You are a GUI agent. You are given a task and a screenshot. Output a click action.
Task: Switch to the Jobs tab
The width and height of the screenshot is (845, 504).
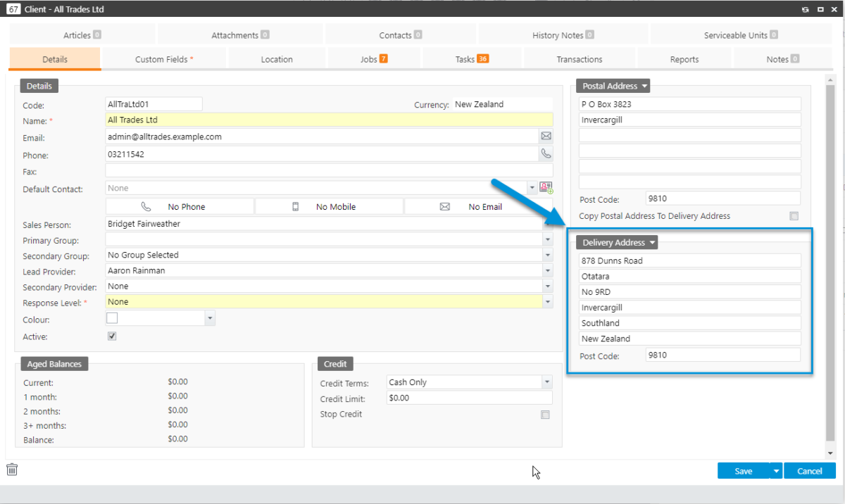pos(374,59)
